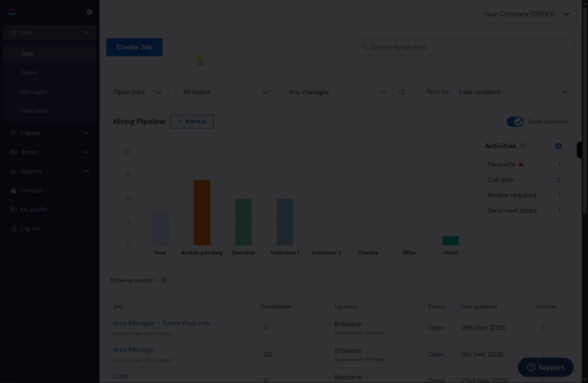Click the Last updated column header
This screenshot has width=588, height=383.
coord(479,307)
